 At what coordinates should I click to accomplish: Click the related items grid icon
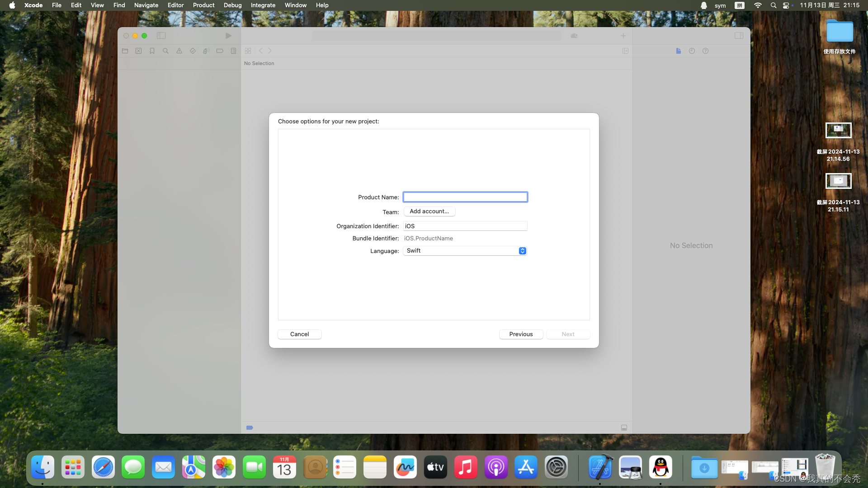click(x=248, y=51)
